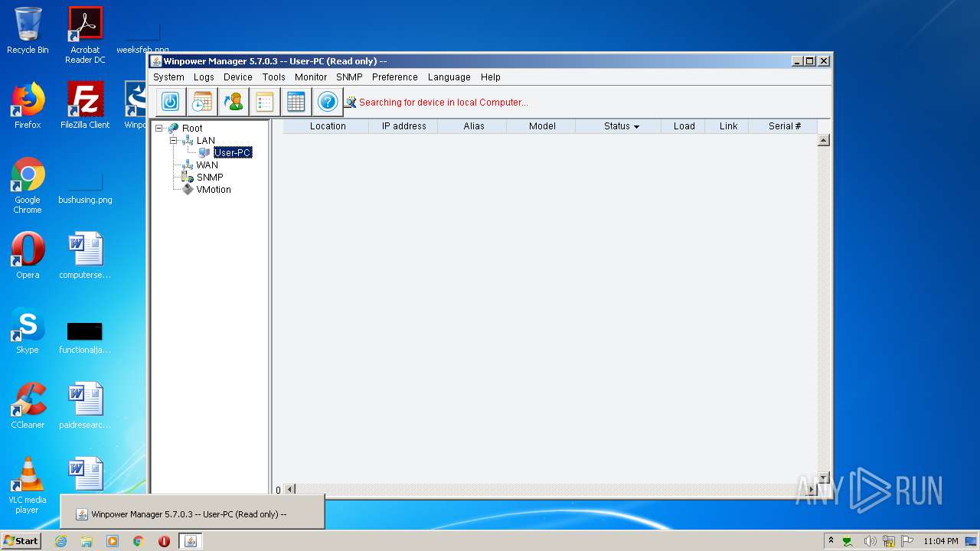Open the Logs menu
The height and width of the screenshot is (551, 980).
pos(204,77)
